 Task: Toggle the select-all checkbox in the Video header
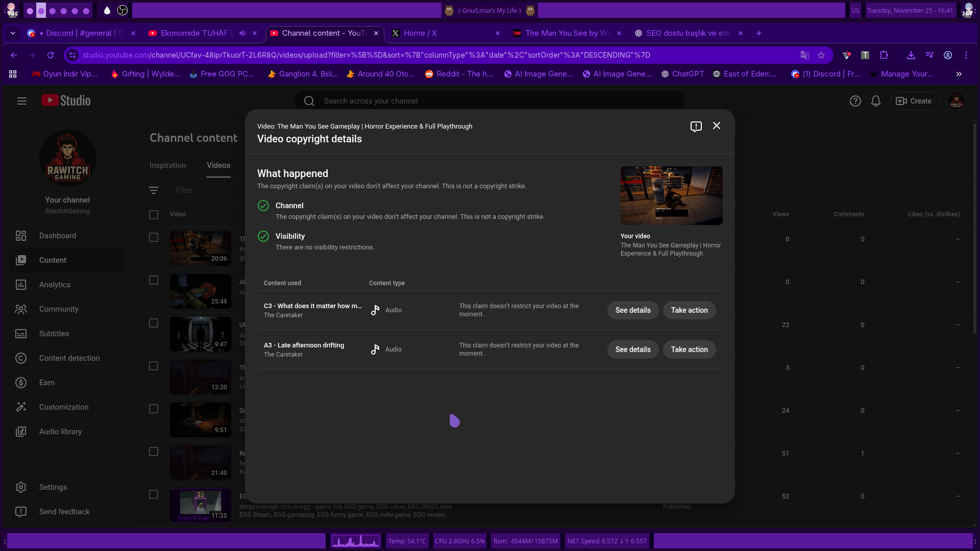154,214
